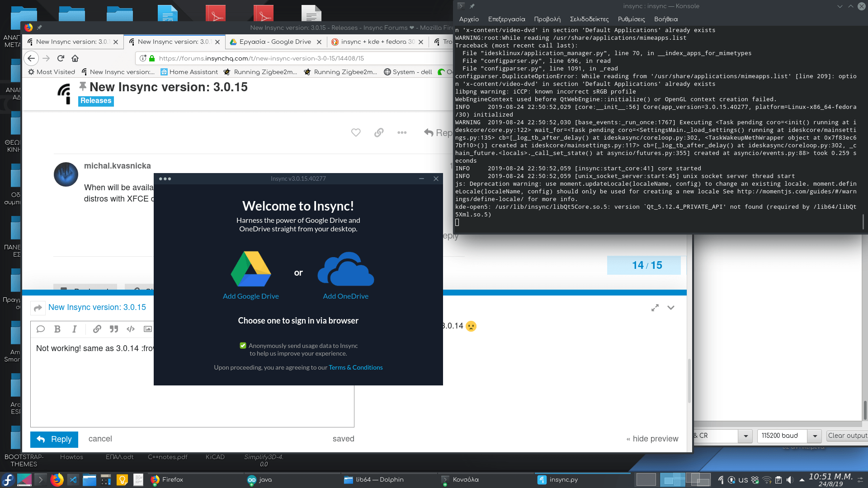The image size is (868, 488).
Task: Click the blockquote icon in editor toolbar
Action: [114, 329]
